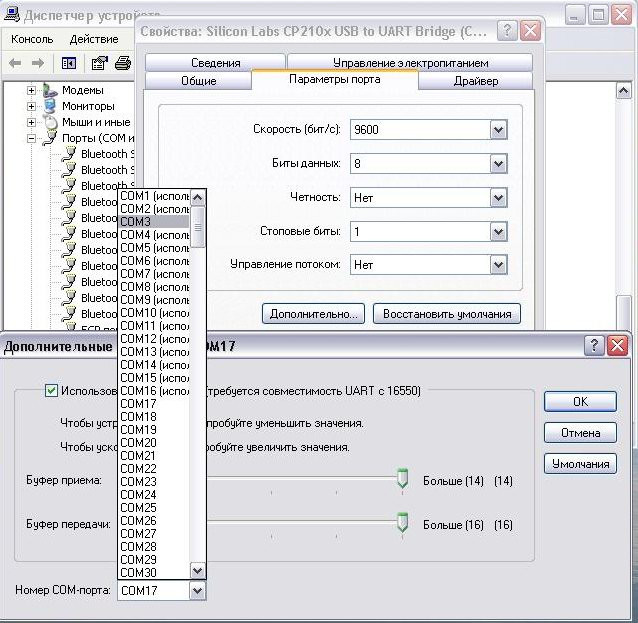Click the Properties toolbar icon
638x623 pixels.
99,63
